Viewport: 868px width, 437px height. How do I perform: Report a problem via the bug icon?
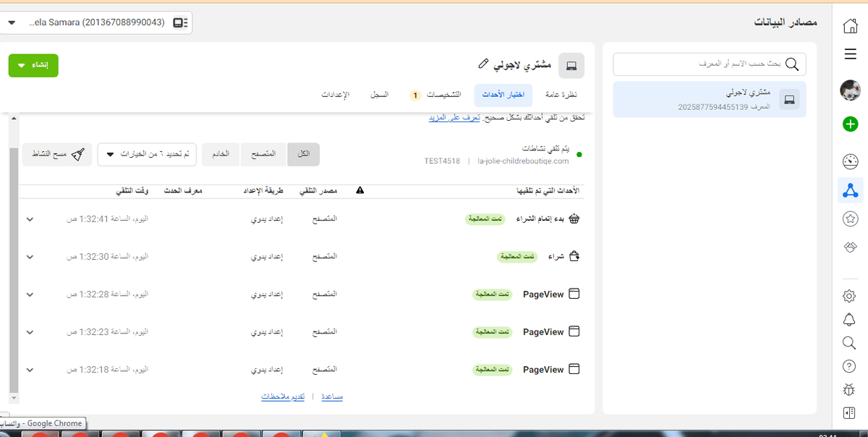click(x=850, y=389)
